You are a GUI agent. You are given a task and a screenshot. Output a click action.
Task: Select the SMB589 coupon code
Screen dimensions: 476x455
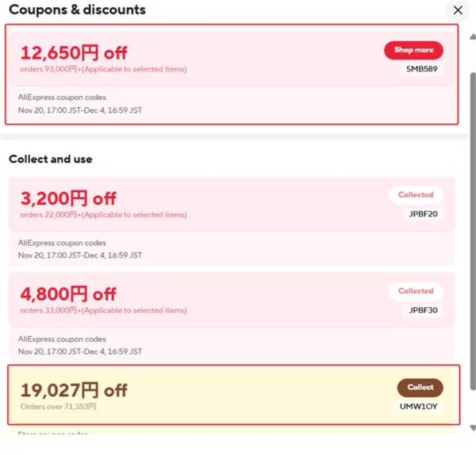click(x=422, y=69)
